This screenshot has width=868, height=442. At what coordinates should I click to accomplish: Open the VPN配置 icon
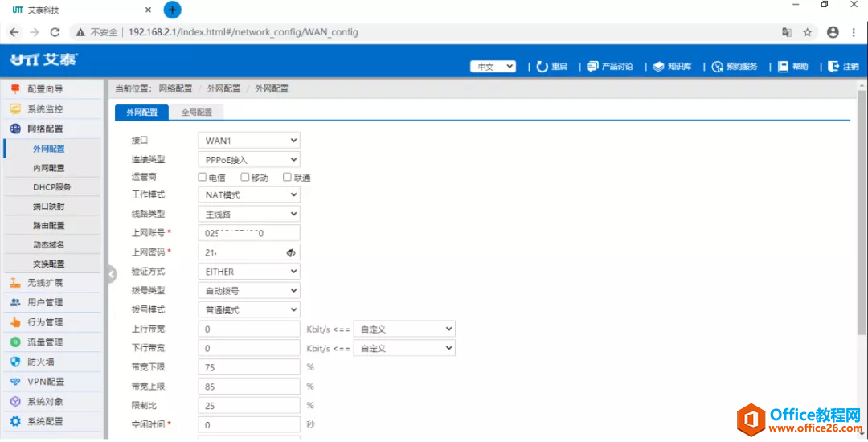pyautogui.click(x=15, y=382)
